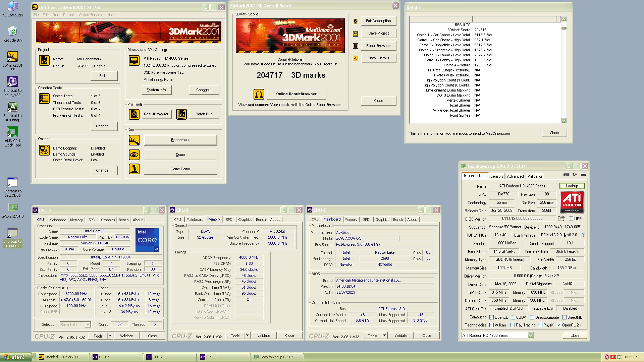
Task: Click the Save Project floppy icon
Action: 356,34
